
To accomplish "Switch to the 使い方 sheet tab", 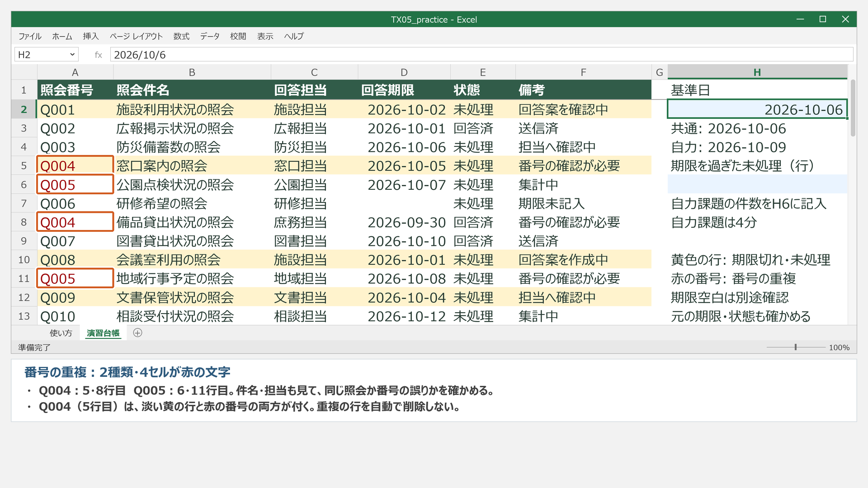I will [61, 333].
